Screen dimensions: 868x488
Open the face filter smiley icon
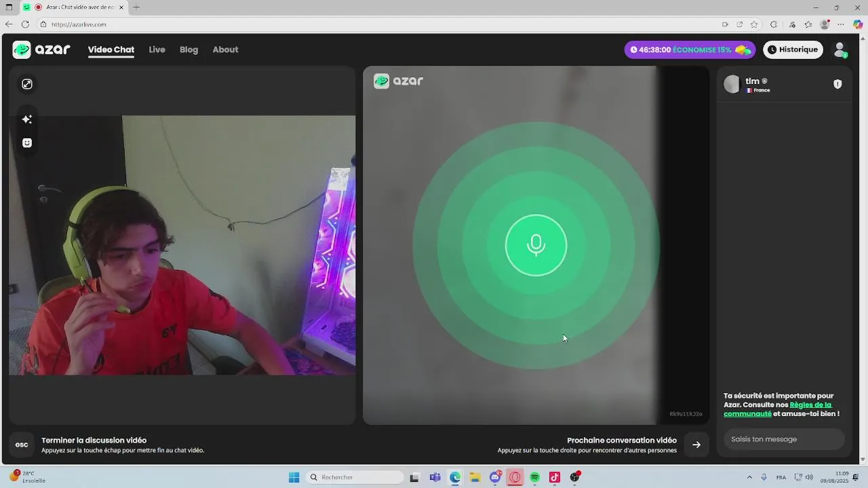pyautogui.click(x=27, y=143)
